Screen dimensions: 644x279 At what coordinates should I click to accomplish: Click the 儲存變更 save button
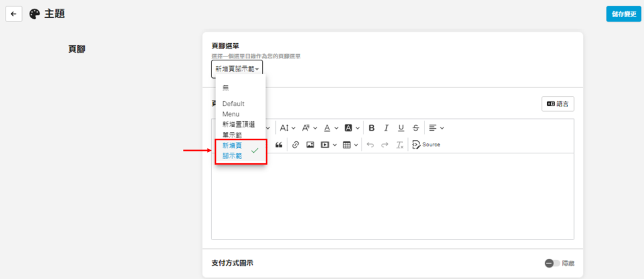[x=623, y=14]
